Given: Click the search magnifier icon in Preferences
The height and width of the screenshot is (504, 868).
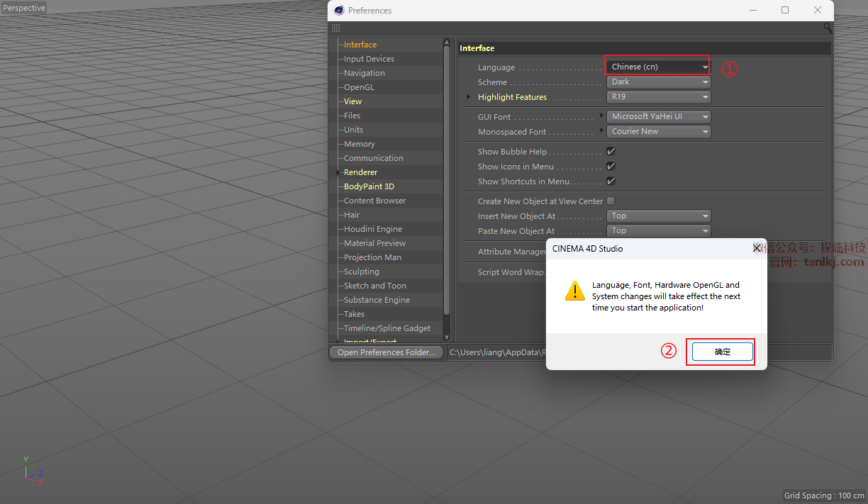Looking at the screenshot, I should click(x=827, y=28).
